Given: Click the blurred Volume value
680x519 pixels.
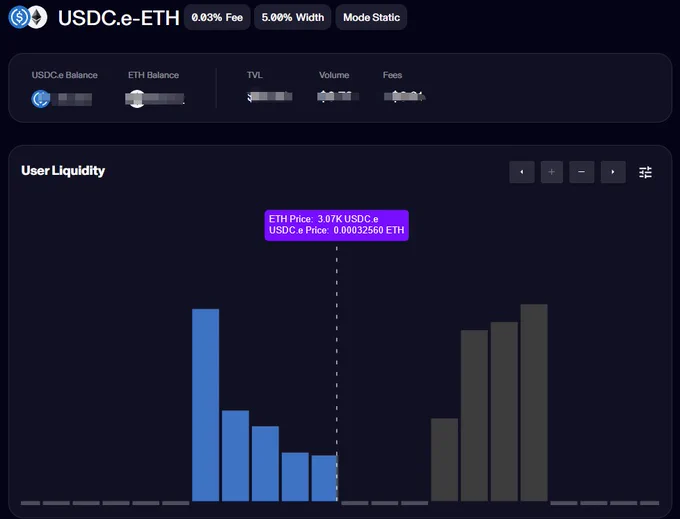Looking at the screenshot, I should [x=338, y=96].
